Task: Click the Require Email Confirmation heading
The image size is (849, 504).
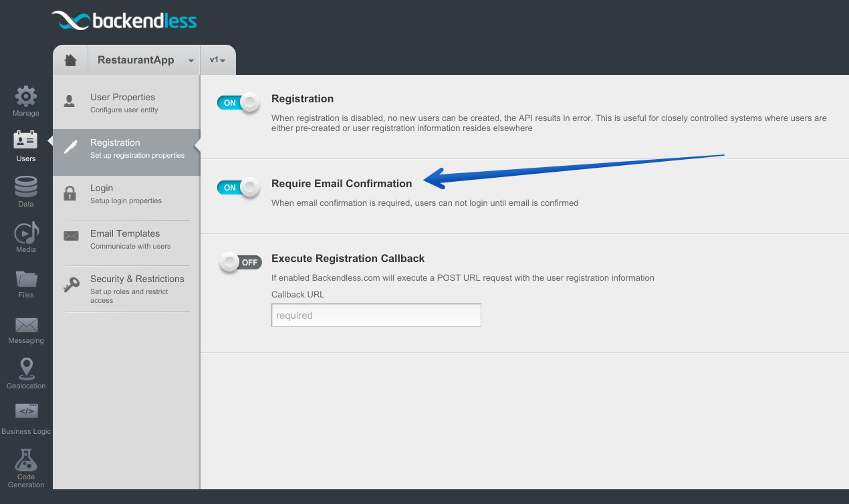Action: (342, 184)
